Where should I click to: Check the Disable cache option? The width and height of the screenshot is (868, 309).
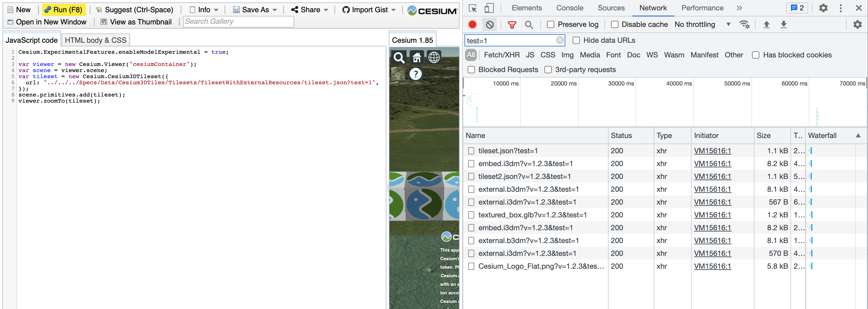(614, 24)
